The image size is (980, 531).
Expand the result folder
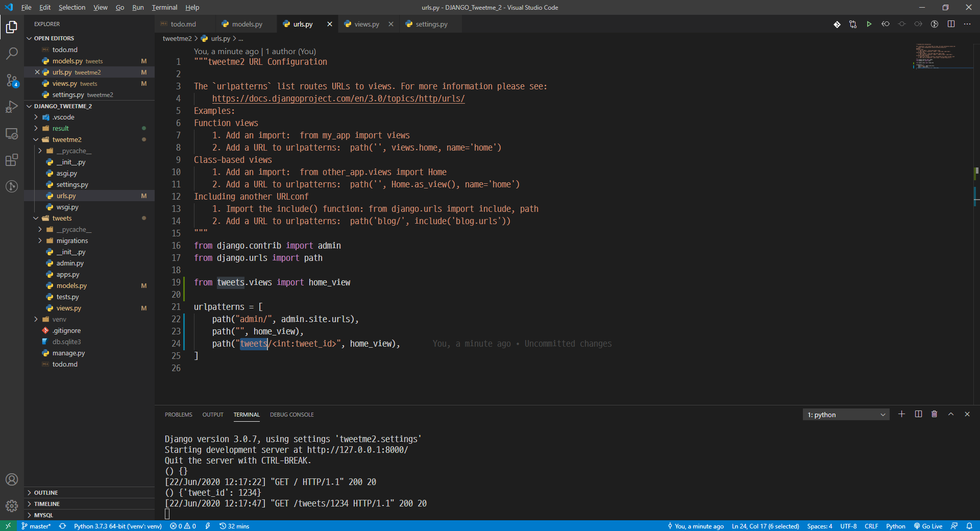[x=89, y=128]
